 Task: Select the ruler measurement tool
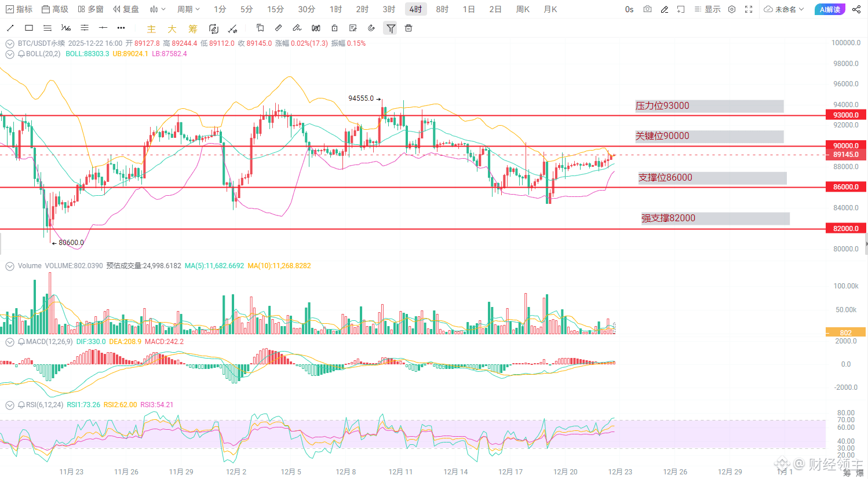(279, 28)
